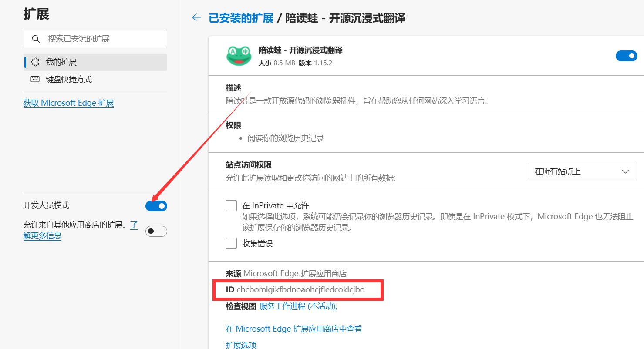Open the 在所有站点上 dropdown
The width and height of the screenshot is (644, 349).
coord(583,171)
